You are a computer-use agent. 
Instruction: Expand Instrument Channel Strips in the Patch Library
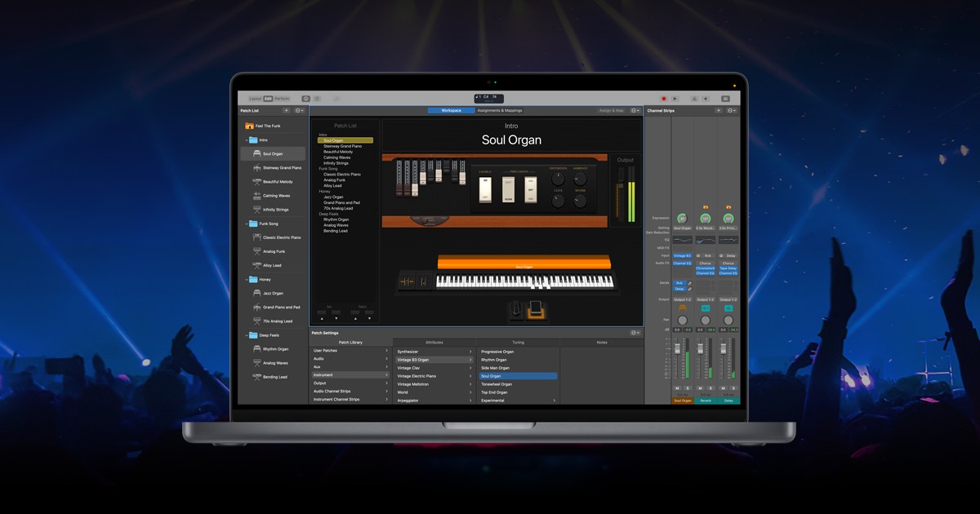[x=343, y=399]
